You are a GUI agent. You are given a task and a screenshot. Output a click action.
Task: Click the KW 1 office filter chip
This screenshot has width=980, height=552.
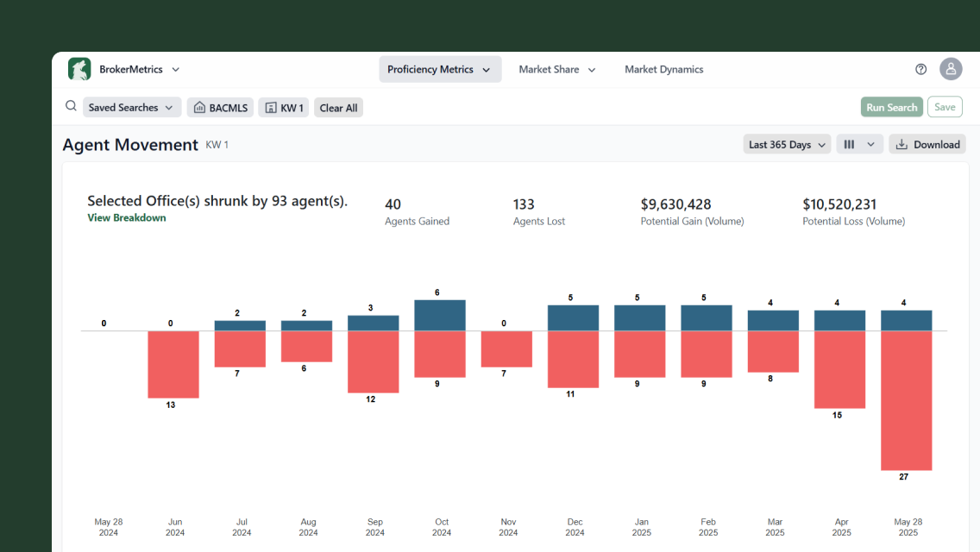pyautogui.click(x=284, y=108)
